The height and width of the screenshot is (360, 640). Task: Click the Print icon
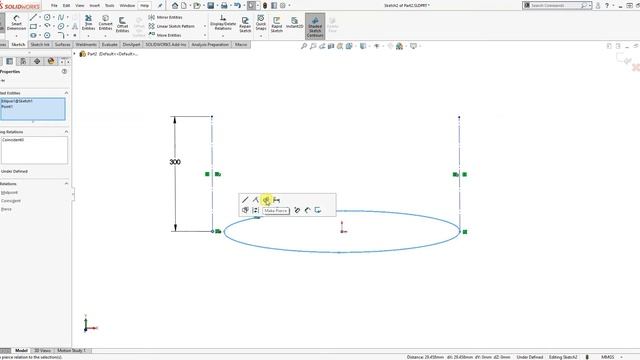(x=224, y=6)
